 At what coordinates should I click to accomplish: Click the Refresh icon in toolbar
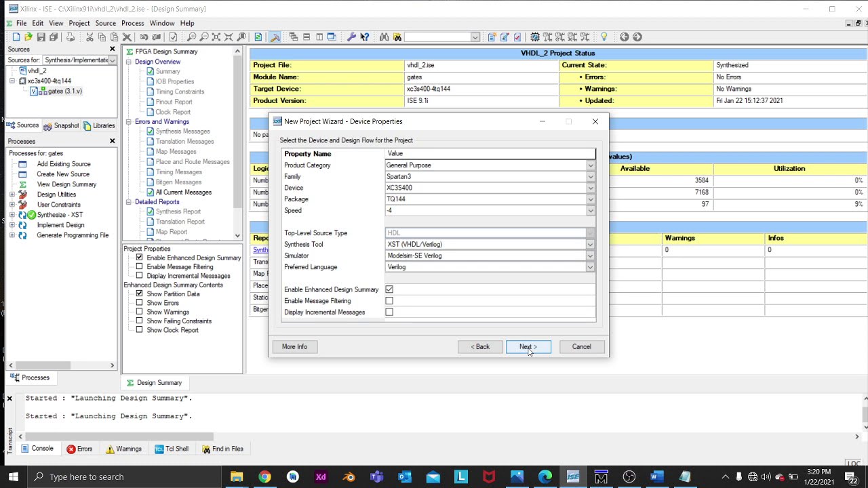click(258, 37)
